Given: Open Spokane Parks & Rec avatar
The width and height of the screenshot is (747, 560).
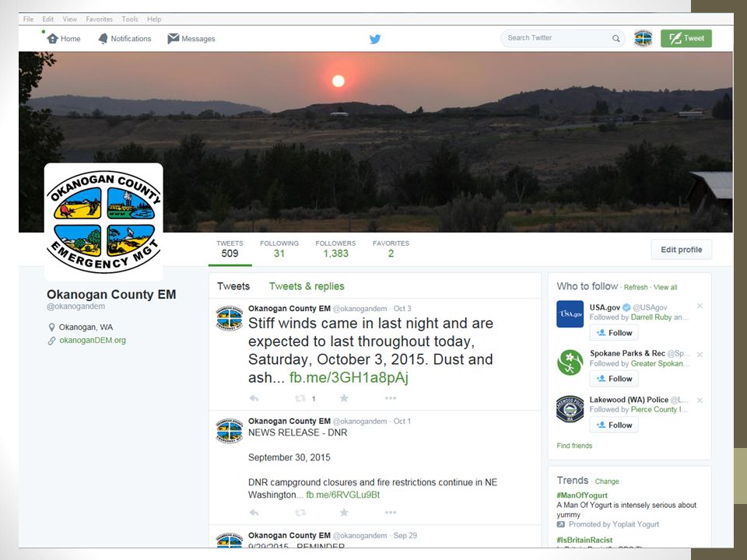Looking at the screenshot, I should tap(570, 362).
